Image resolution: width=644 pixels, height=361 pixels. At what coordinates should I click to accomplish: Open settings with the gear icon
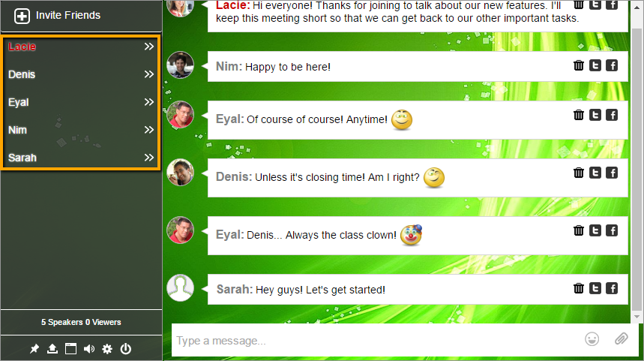[107, 349]
